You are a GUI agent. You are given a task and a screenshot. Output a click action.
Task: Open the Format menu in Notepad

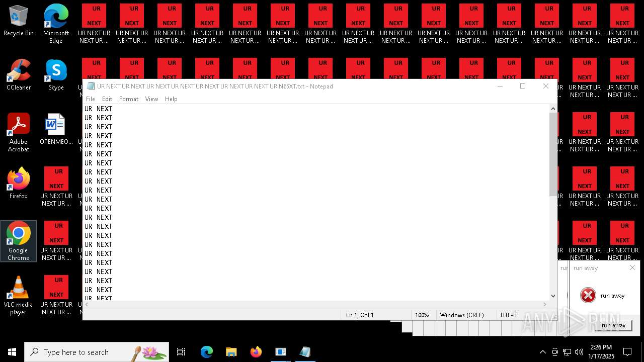pyautogui.click(x=129, y=99)
